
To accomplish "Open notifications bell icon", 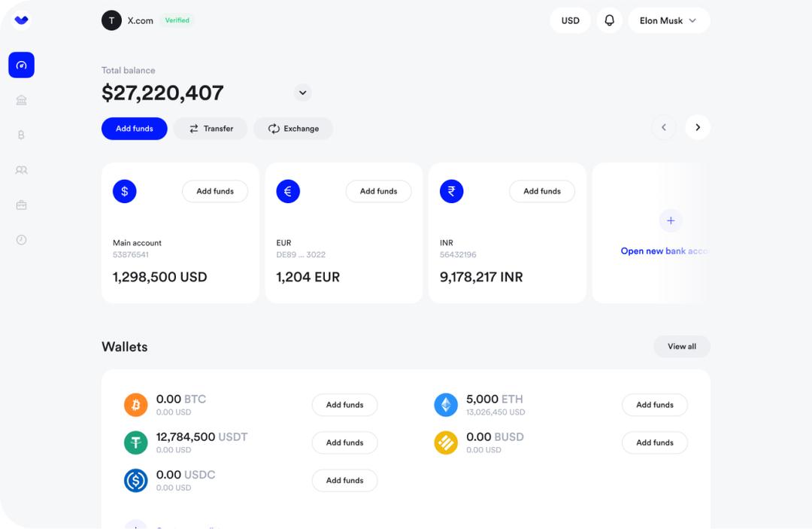I will coord(609,20).
